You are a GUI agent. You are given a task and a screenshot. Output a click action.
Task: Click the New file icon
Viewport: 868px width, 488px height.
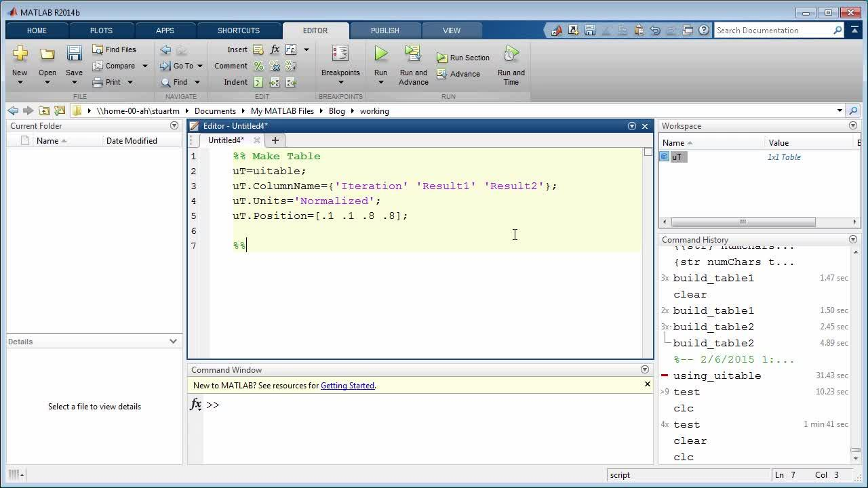[x=20, y=54]
